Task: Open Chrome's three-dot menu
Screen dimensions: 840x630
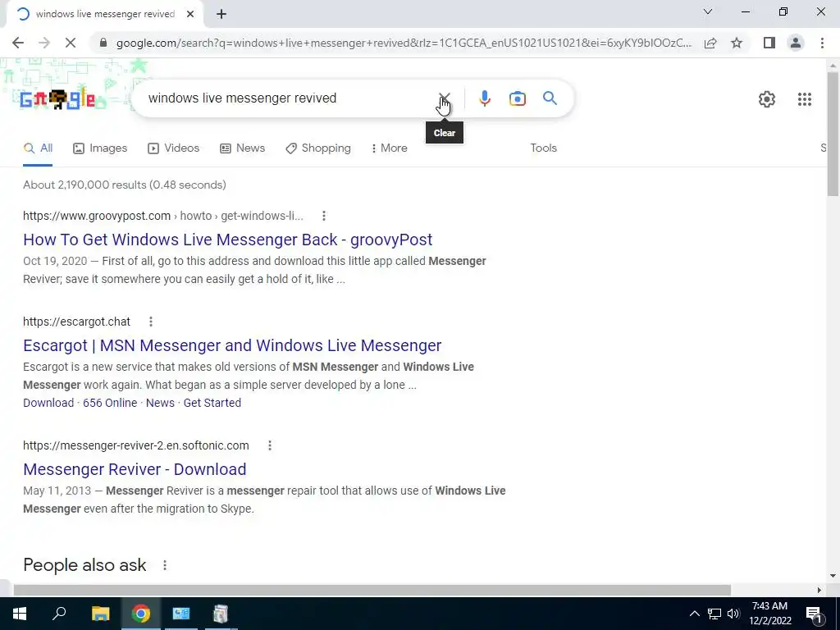Action: [822, 43]
